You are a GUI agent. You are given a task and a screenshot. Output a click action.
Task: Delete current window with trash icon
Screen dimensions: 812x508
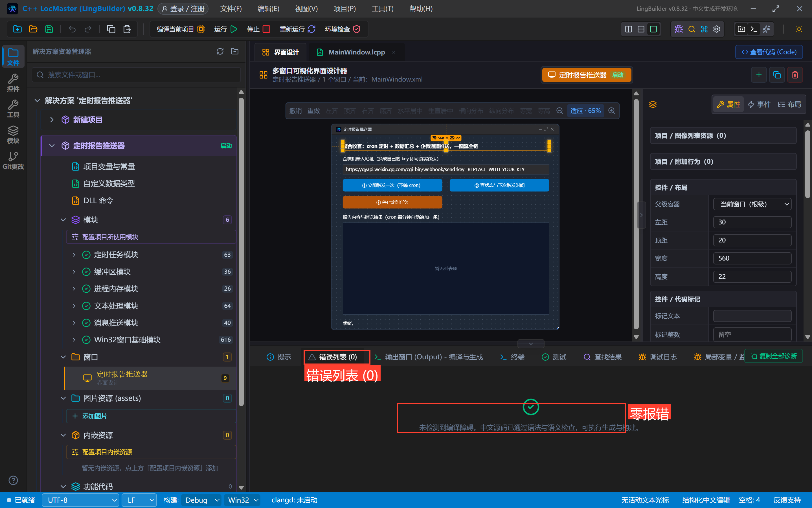pos(795,75)
